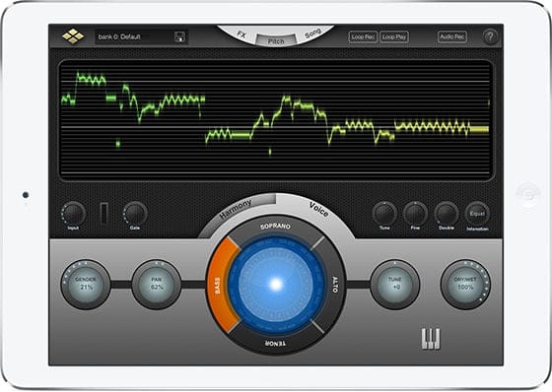Select the TENOR voice segment
The image size is (552, 392).
click(x=276, y=342)
